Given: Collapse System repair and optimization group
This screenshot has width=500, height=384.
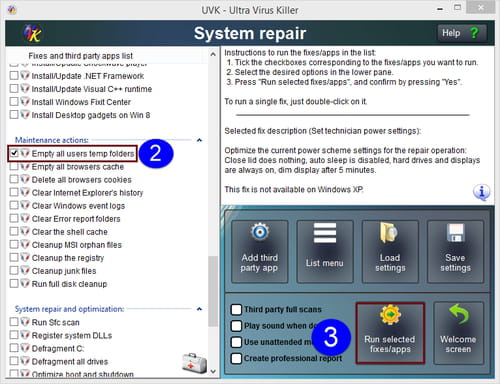Looking at the screenshot, I should [199, 309].
